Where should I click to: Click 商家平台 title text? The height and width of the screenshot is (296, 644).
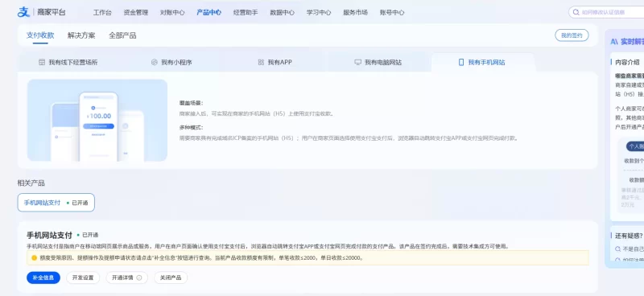coord(52,12)
